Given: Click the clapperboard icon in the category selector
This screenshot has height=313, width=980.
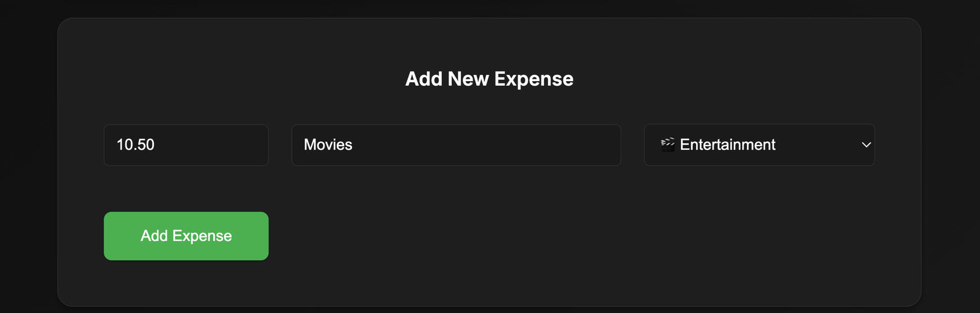Looking at the screenshot, I should 667,144.
